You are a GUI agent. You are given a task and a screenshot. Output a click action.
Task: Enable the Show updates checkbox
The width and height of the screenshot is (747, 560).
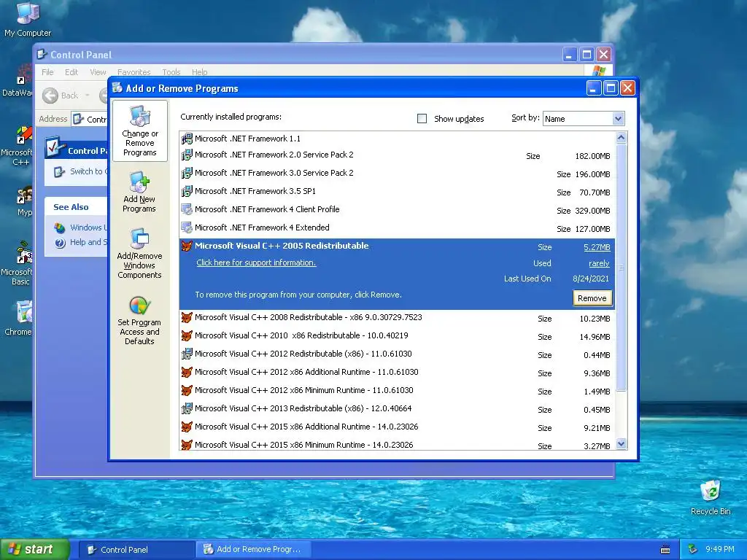pyautogui.click(x=422, y=119)
